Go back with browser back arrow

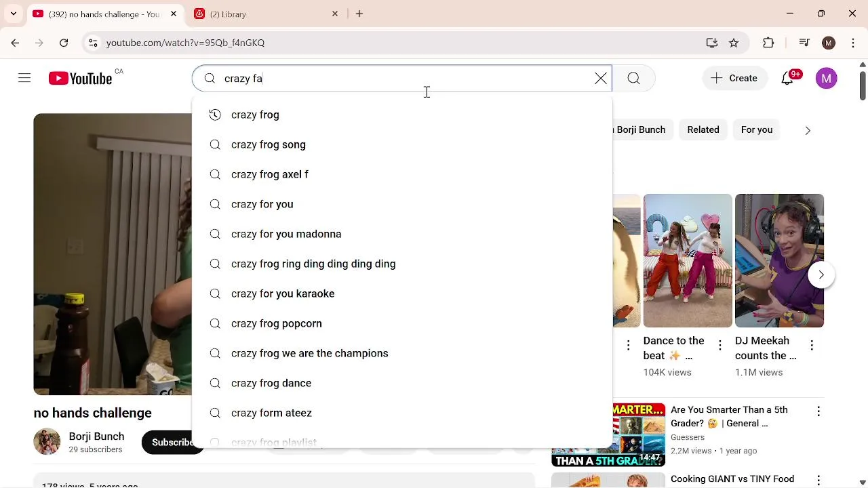[x=15, y=43]
